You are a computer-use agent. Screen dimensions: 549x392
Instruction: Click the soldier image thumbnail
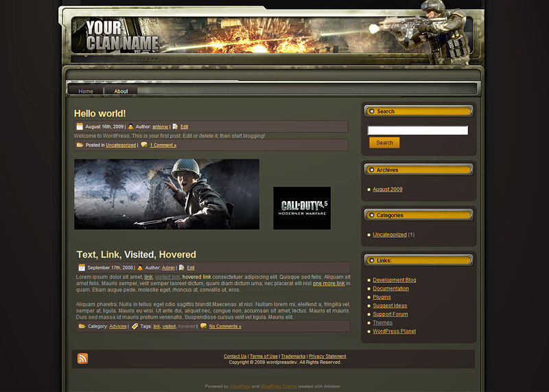167,194
